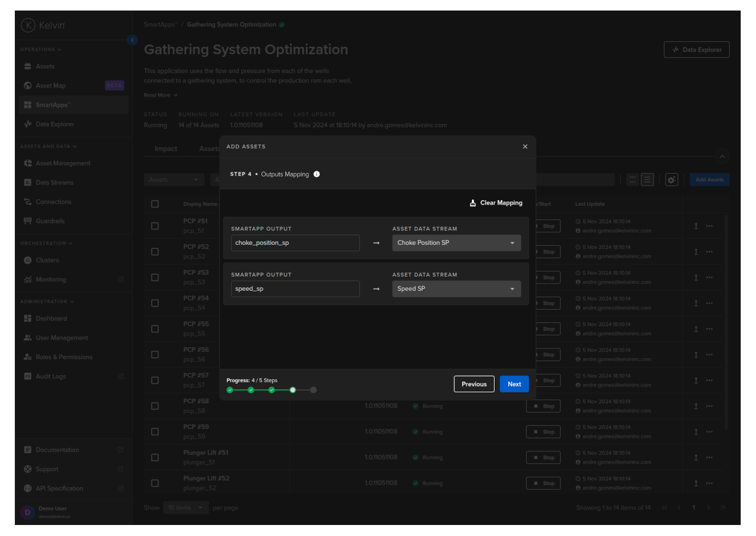Open Asset Map in sidebar
Image resolution: width=756 pixels, height=536 pixels.
tap(51, 86)
